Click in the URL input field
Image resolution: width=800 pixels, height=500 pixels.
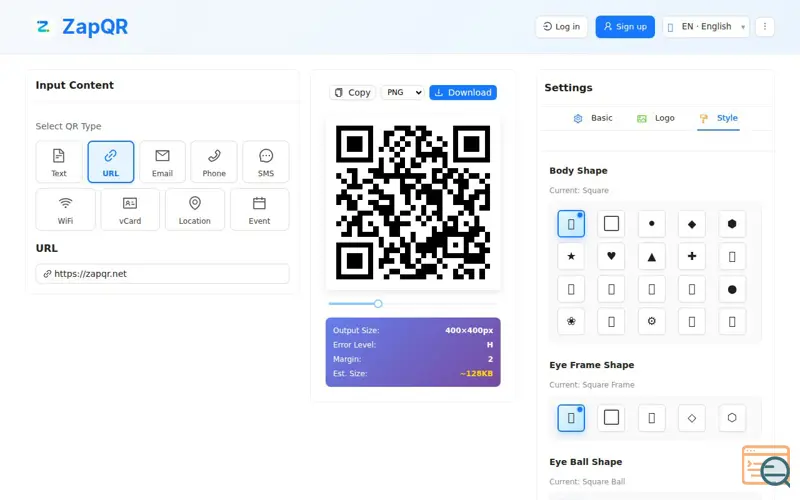click(x=162, y=273)
